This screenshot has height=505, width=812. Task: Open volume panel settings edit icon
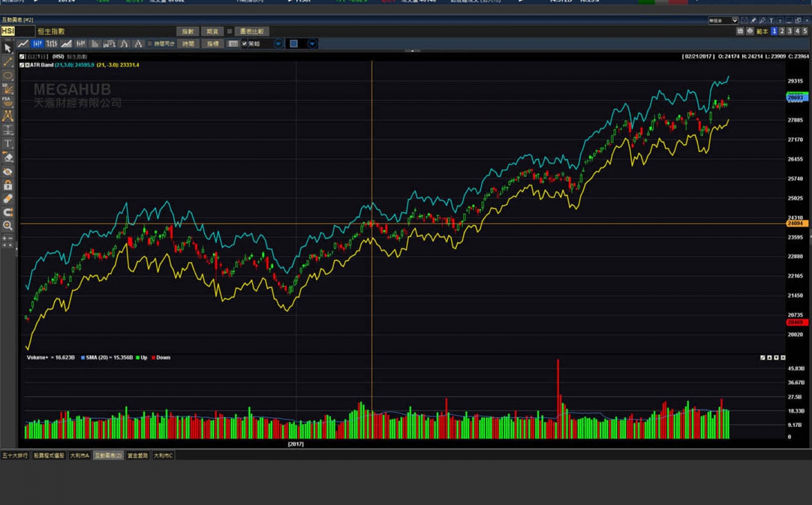(x=763, y=358)
